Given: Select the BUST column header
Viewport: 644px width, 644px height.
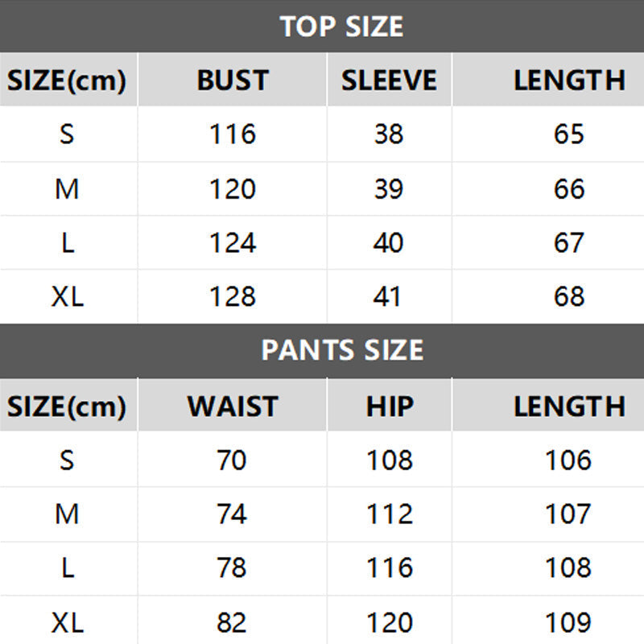Looking at the screenshot, I should pos(233,80).
